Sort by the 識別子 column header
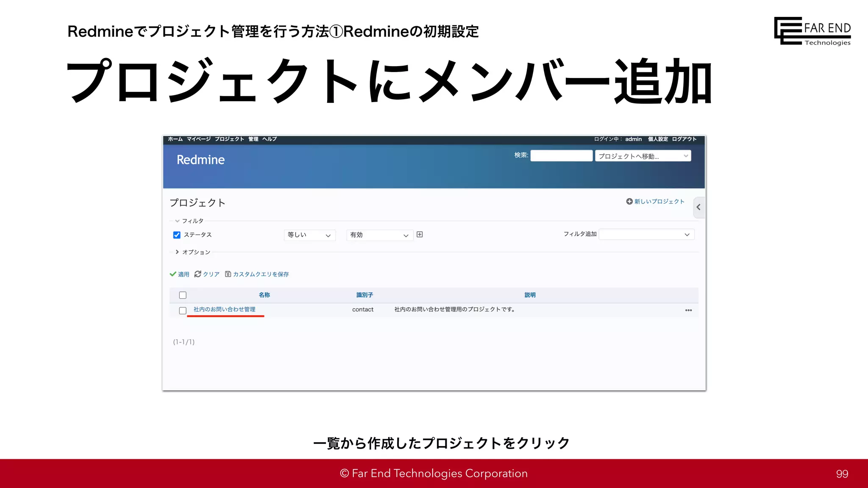This screenshot has height=488, width=868. pos(364,295)
